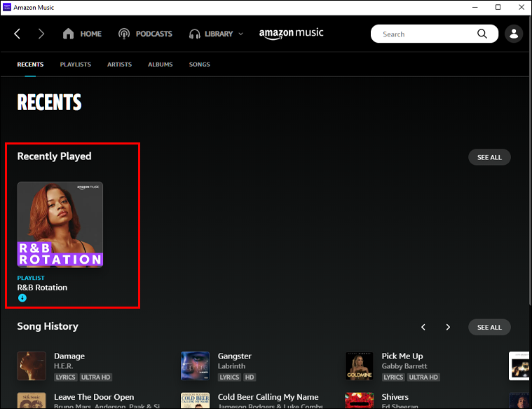Go back with the left arrow

tap(18, 34)
